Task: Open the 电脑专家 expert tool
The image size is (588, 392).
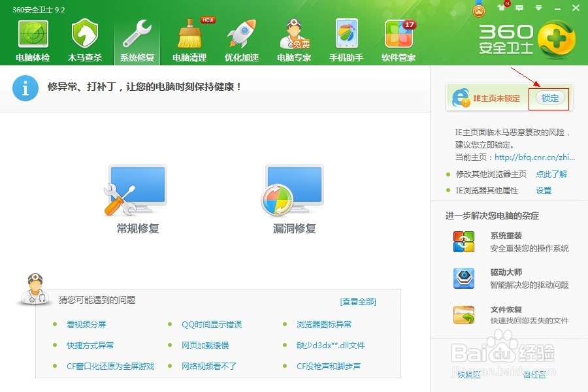Action: pos(293,39)
